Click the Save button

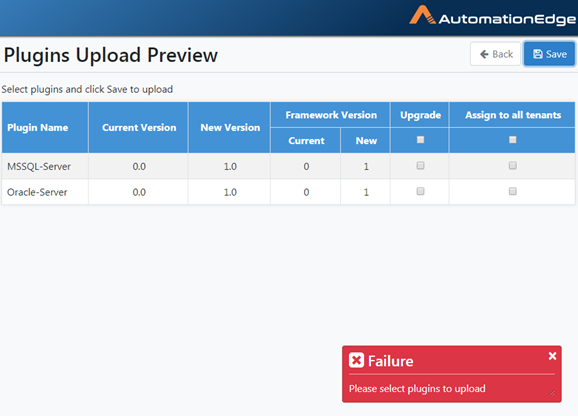[549, 54]
